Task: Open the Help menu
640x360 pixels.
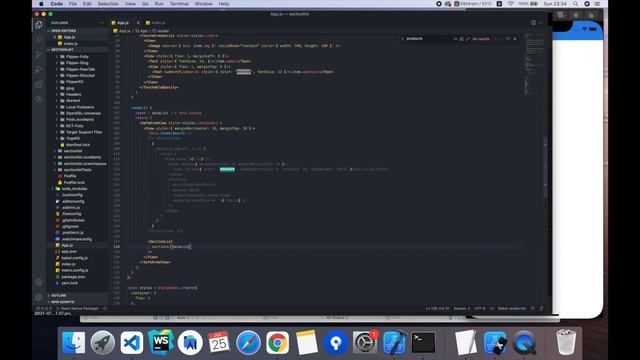Action: 224,4
